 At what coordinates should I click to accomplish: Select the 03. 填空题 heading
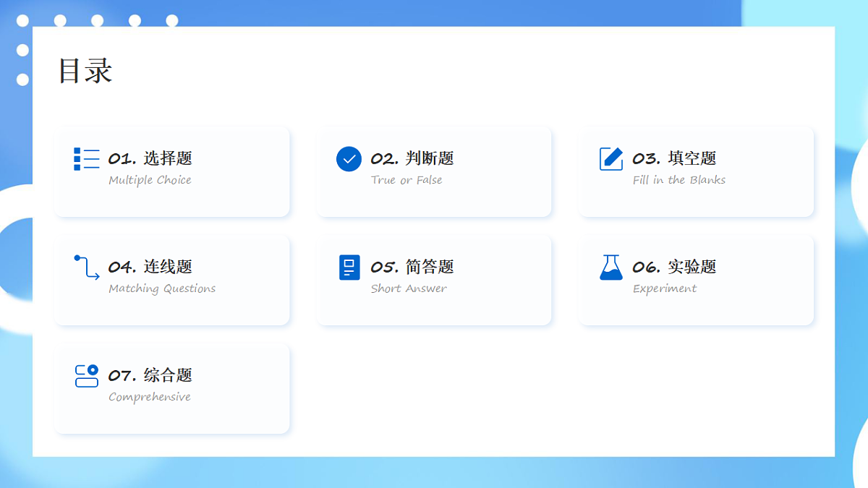(x=674, y=158)
